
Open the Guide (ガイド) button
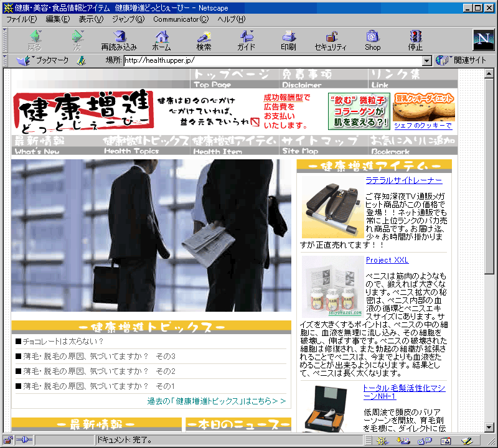246,40
